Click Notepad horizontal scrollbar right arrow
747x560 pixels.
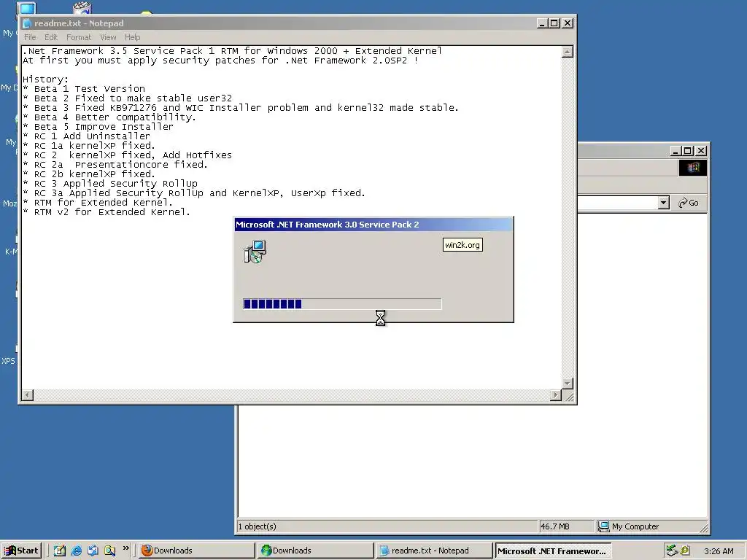click(x=555, y=394)
